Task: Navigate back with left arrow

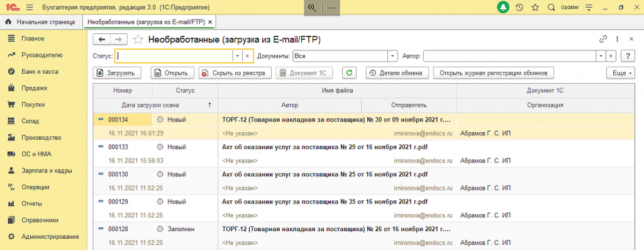Action: coord(103,39)
